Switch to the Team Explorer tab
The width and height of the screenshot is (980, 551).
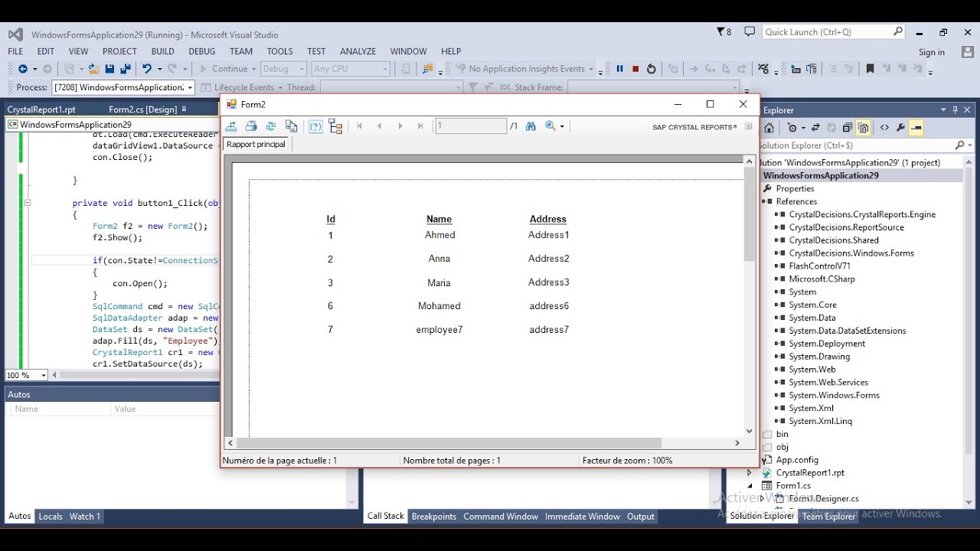pyautogui.click(x=828, y=517)
